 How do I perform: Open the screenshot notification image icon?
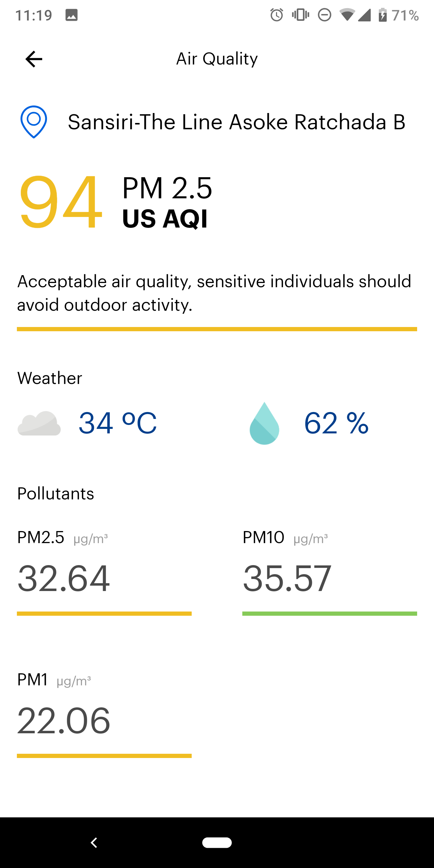click(71, 15)
